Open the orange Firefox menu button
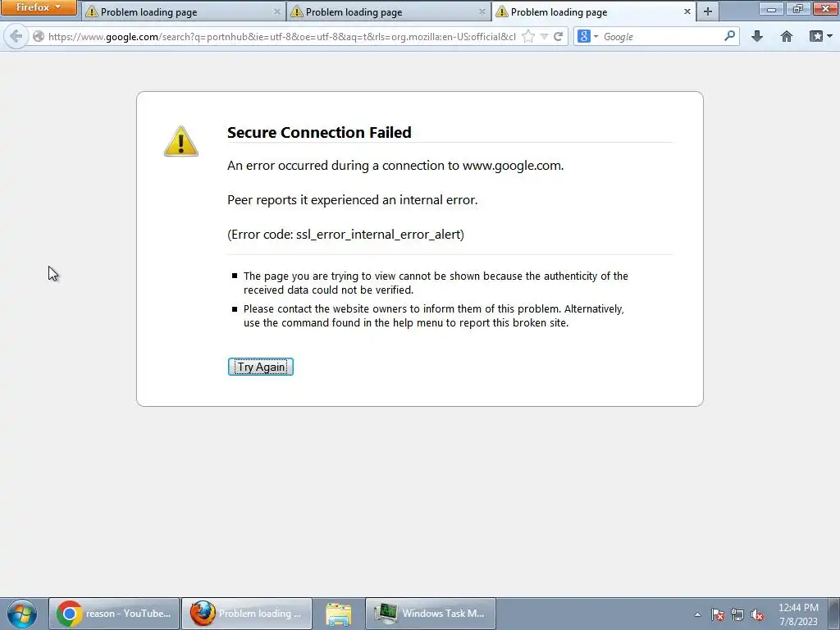The width and height of the screenshot is (840, 630). (x=39, y=7)
